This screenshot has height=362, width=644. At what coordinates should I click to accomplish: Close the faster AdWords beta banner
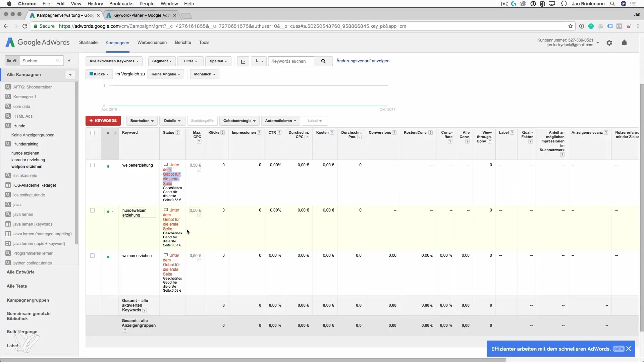pyautogui.click(x=629, y=349)
